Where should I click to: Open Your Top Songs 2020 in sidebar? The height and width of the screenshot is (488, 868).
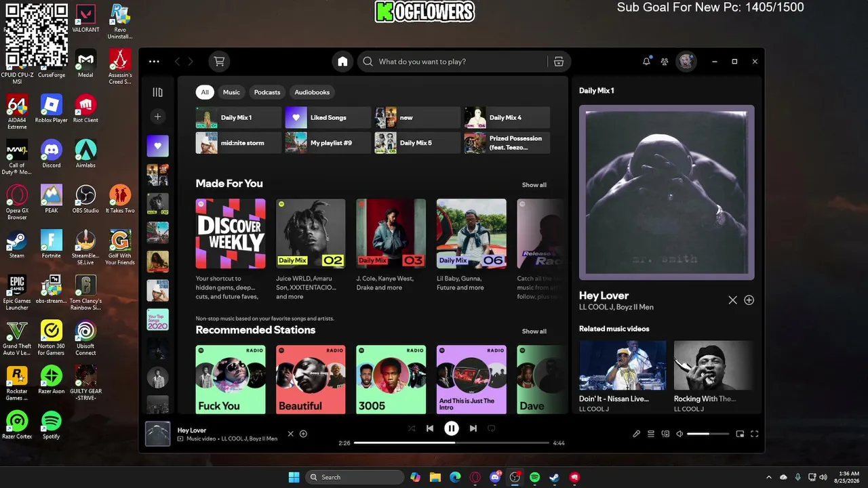[x=157, y=319]
